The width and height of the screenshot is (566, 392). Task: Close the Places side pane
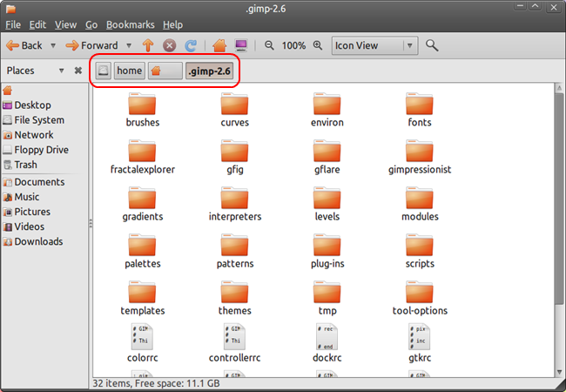pyautogui.click(x=77, y=71)
